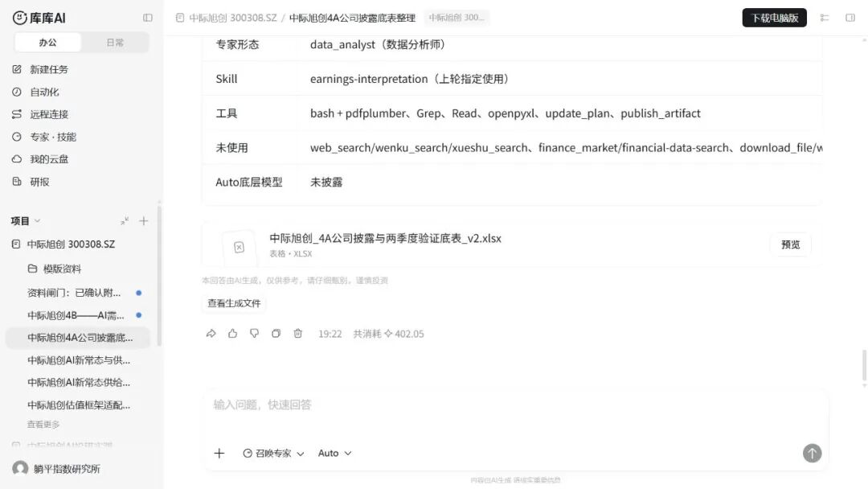The height and width of the screenshot is (489, 868).
Task: Click the send arrow button
Action: (x=812, y=453)
